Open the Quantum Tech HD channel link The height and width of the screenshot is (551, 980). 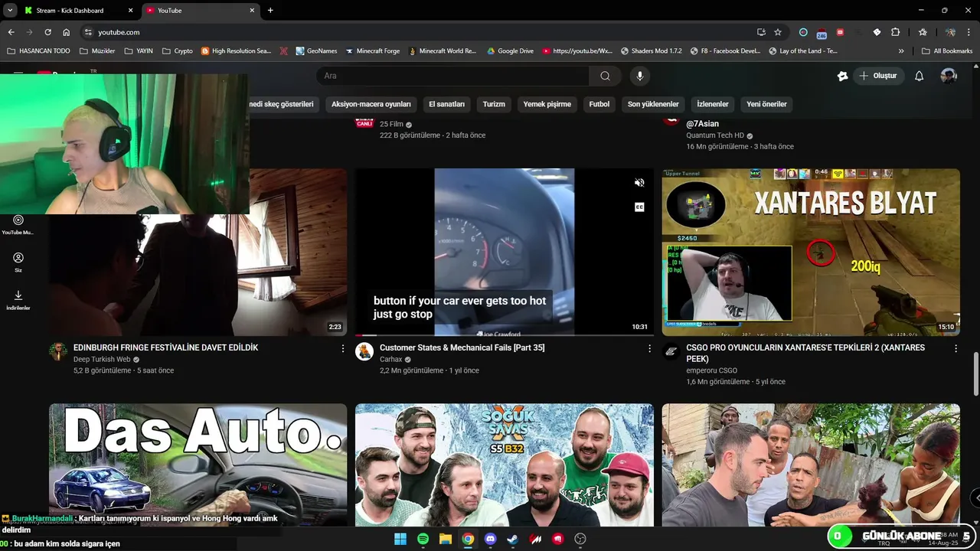tap(715, 135)
